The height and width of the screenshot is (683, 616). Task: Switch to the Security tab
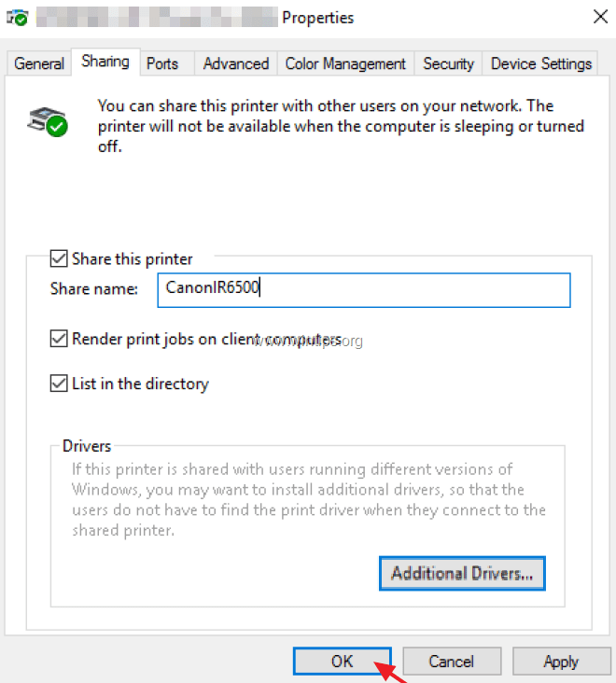click(x=448, y=64)
